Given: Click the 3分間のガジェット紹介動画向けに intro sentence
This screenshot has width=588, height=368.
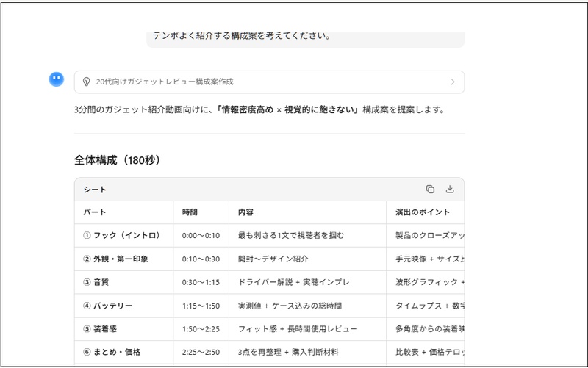Looking at the screenshot, I should 259,109.
